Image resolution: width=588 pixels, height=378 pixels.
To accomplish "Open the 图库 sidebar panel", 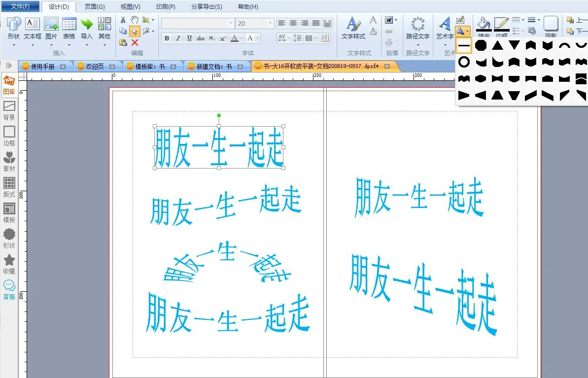I will coord(9,85).
